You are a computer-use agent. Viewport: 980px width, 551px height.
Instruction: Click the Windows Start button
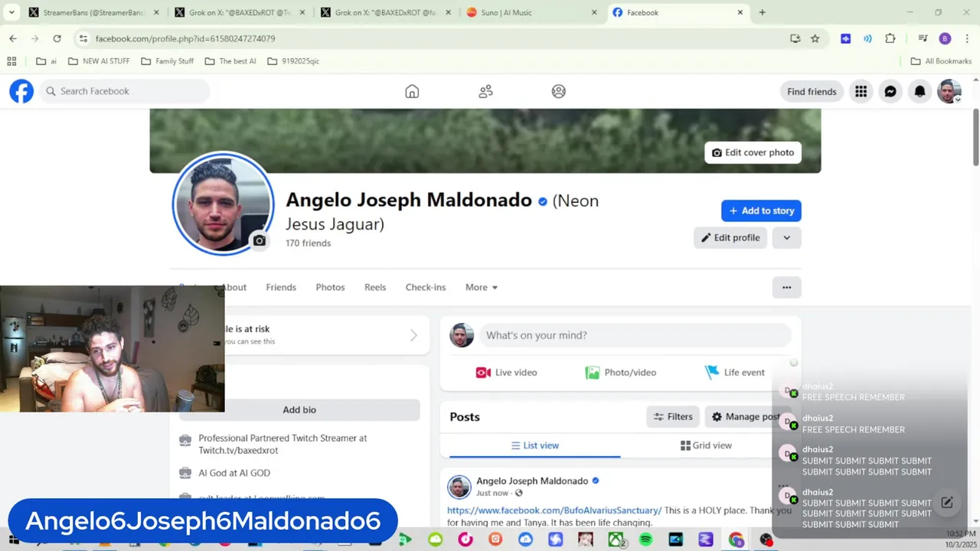click(x=13, y=540)
